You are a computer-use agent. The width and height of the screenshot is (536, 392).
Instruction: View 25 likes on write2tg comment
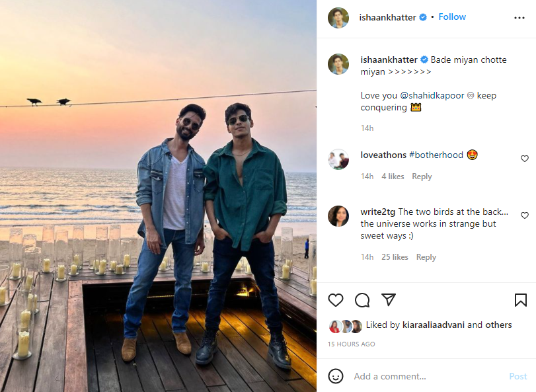[395, 257]
